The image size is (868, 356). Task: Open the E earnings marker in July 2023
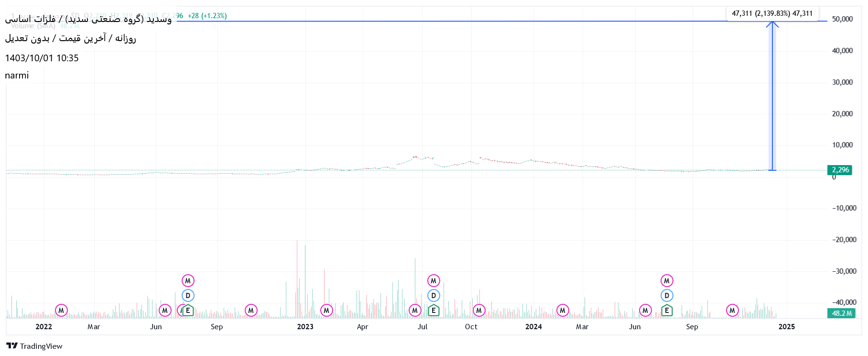pos(434,311)
